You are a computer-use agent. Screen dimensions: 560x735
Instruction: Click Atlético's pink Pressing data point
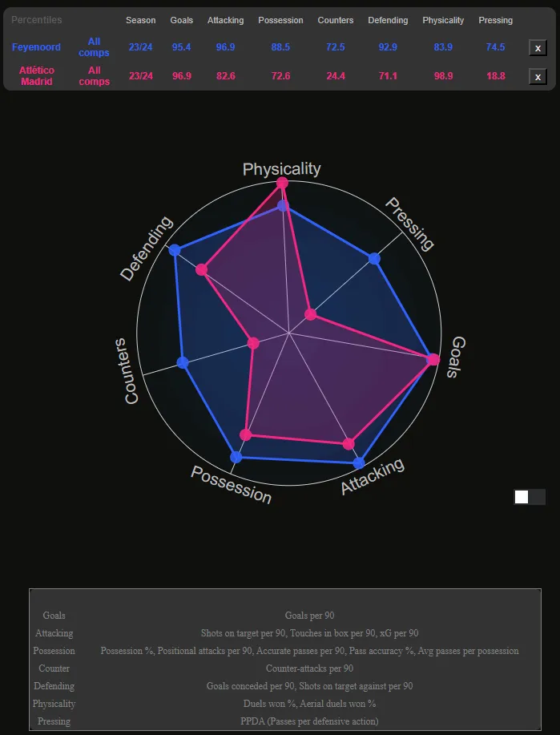tap(311, 313)
